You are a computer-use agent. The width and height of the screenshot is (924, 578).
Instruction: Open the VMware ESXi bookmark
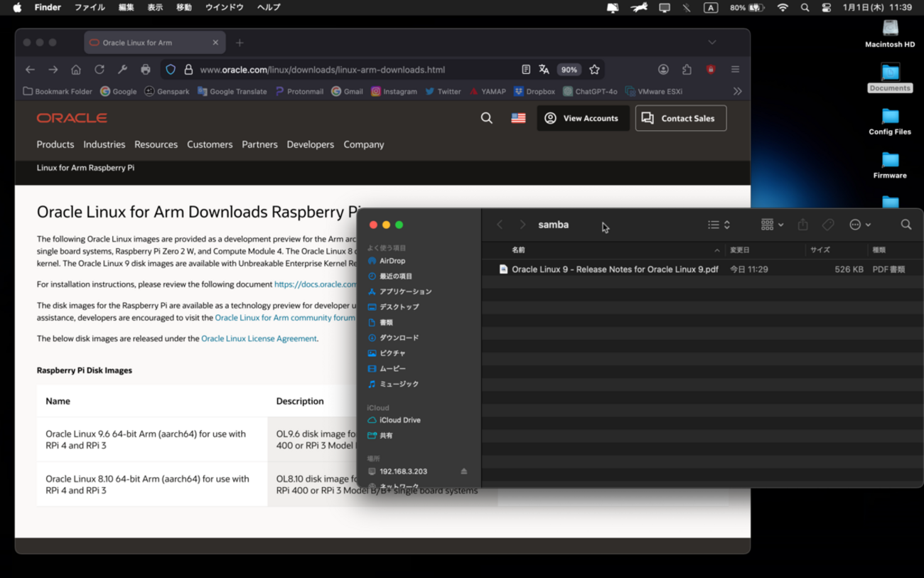654,91
